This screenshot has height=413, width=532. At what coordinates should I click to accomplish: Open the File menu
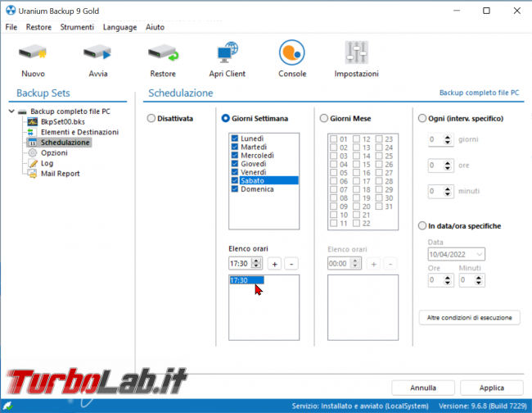click(11, 27)
